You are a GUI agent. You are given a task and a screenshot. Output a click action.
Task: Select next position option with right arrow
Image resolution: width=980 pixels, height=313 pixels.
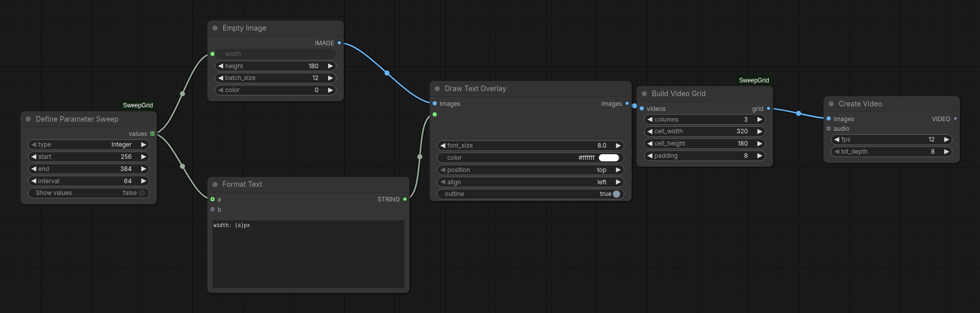pyautogui.click(x=618, y=170)
